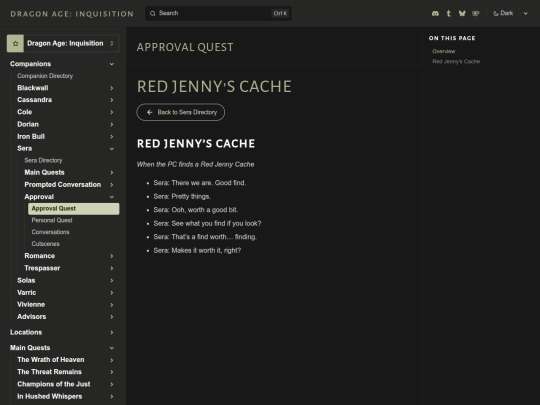Viewport: 540px width, 405px height.
Task: Expand The Threat Remains
Action: [112, 372]
